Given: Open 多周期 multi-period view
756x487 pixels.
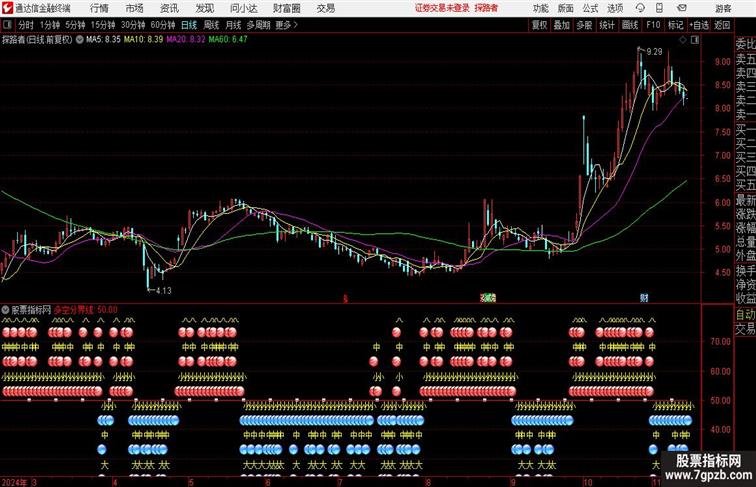Looking at the screenshot, I should coord(258,25).
